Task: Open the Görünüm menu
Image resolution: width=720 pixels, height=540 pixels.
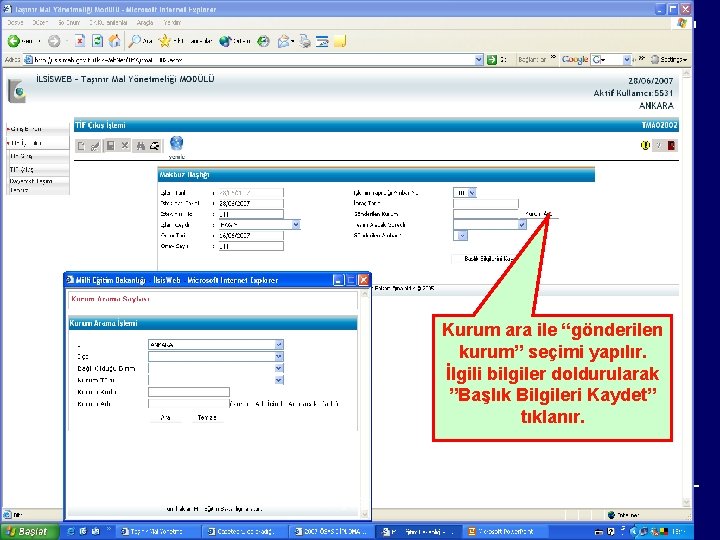Action: 68,22
